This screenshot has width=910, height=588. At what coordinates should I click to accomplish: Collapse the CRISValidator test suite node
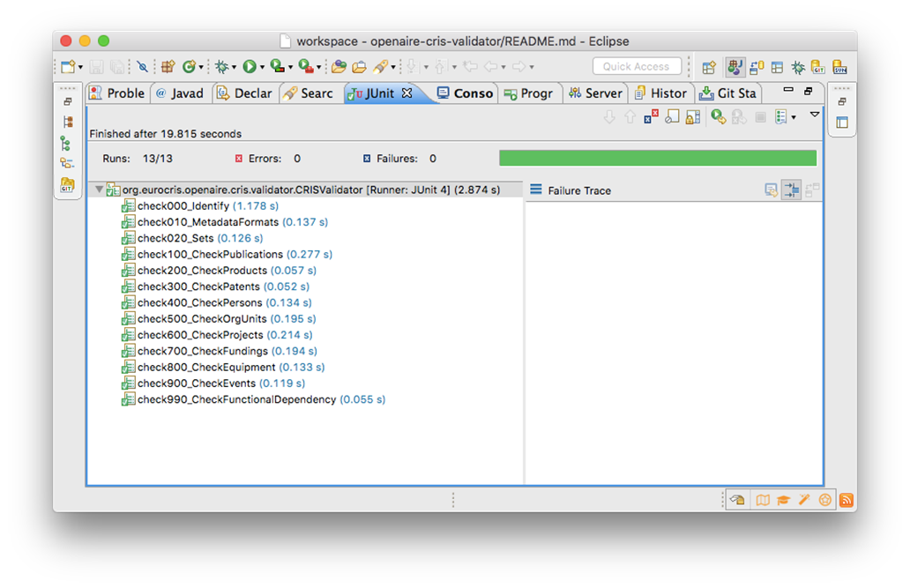point(100,190)
